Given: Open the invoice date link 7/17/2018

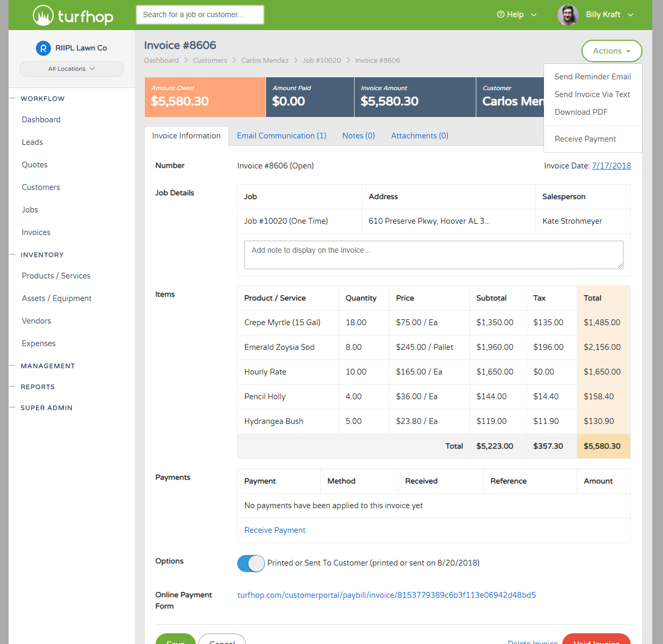Looking at the screenshot, I should click(x=611, y=165).
